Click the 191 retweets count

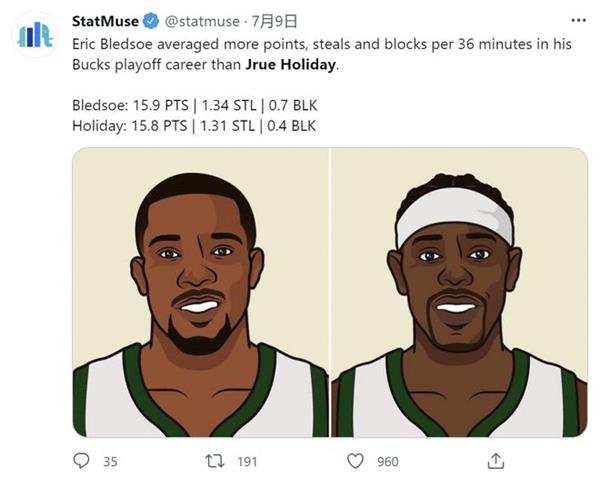tap(247, 462)
